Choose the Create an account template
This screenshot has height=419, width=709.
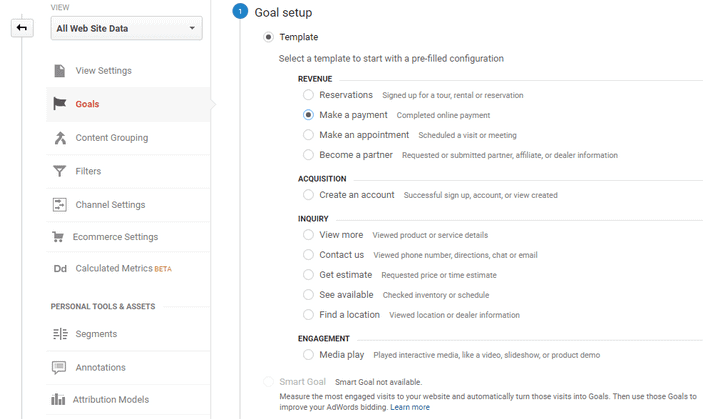click(x=308, y=195)
